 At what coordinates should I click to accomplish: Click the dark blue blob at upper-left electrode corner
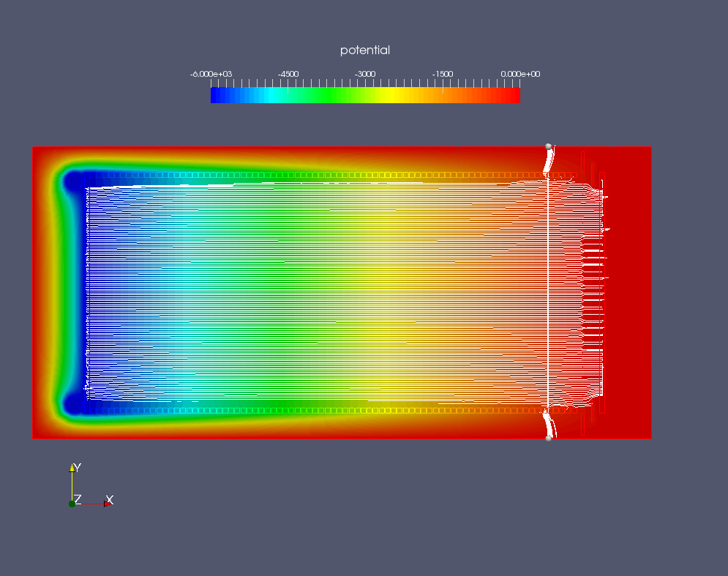pos(73,181)
